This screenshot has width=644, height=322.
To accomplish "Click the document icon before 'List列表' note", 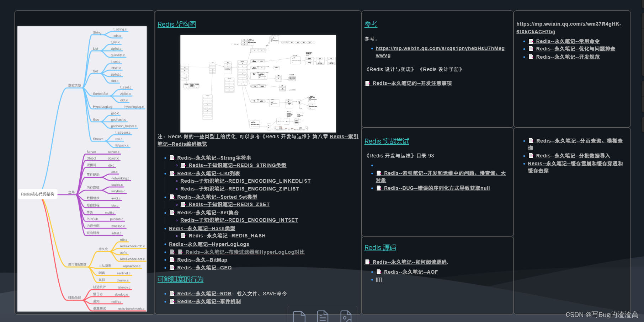I will (172, 173).
